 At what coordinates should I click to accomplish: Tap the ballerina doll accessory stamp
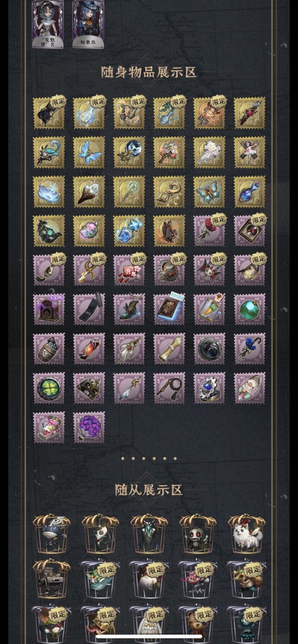[x=249, y=152]
